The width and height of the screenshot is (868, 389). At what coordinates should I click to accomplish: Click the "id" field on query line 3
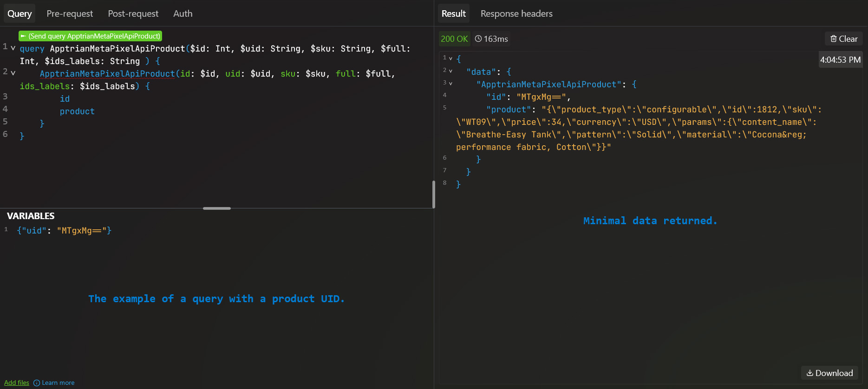[65, 99]
